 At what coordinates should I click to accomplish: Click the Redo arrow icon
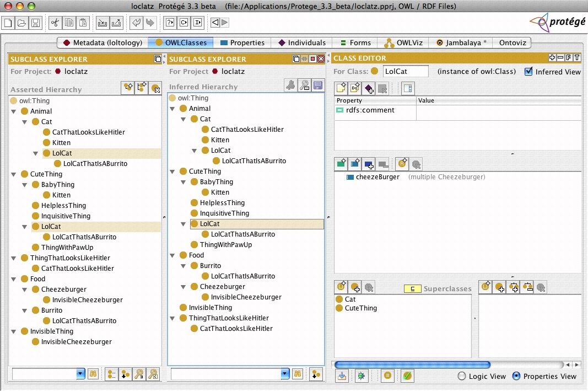click(150, 23)
